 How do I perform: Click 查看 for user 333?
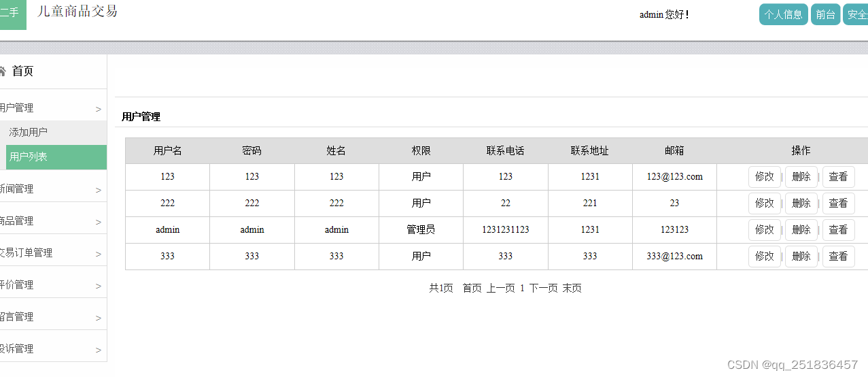click(838, 257)
